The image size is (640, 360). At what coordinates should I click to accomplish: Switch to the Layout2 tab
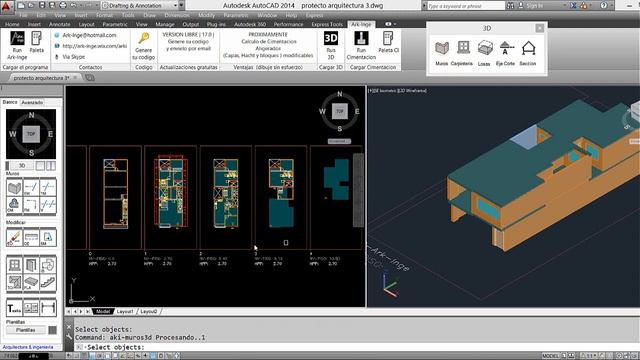149,311
